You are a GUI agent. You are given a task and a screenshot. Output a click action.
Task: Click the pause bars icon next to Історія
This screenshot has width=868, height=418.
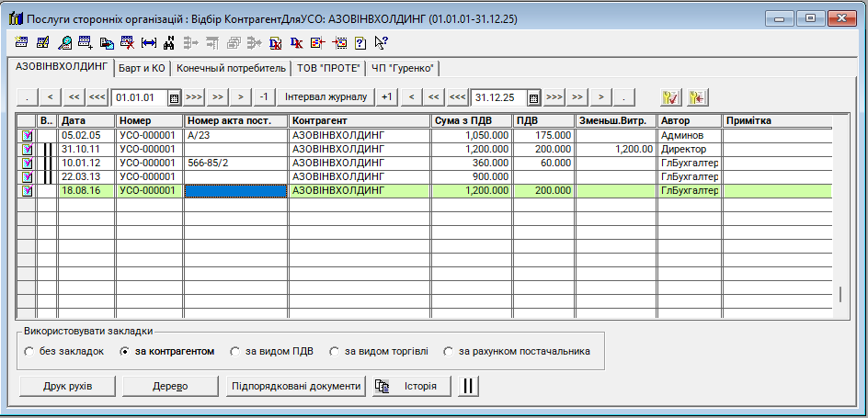click(469, 386)
